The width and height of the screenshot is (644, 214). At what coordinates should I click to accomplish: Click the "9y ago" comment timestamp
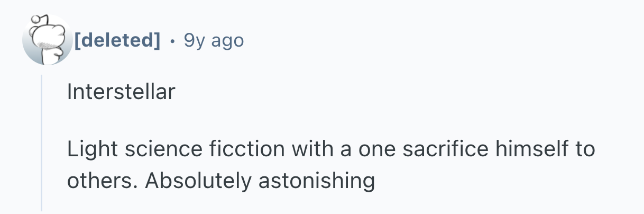pos(214,40)
